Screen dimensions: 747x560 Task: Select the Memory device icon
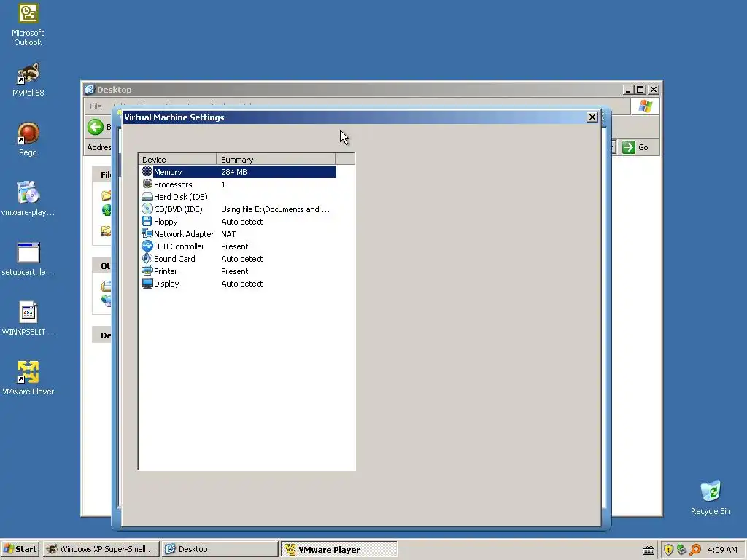[147, 171]
